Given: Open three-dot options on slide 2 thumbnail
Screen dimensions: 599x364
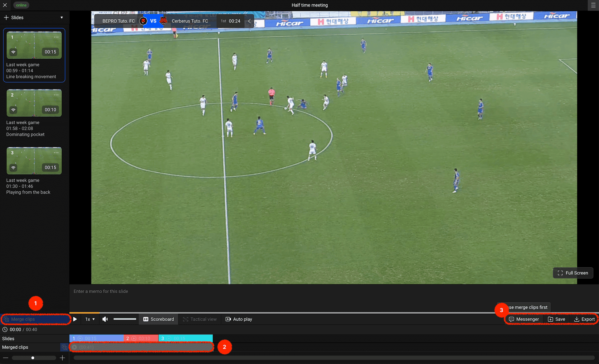Looking at the screenshot, I should coord(56,95).
